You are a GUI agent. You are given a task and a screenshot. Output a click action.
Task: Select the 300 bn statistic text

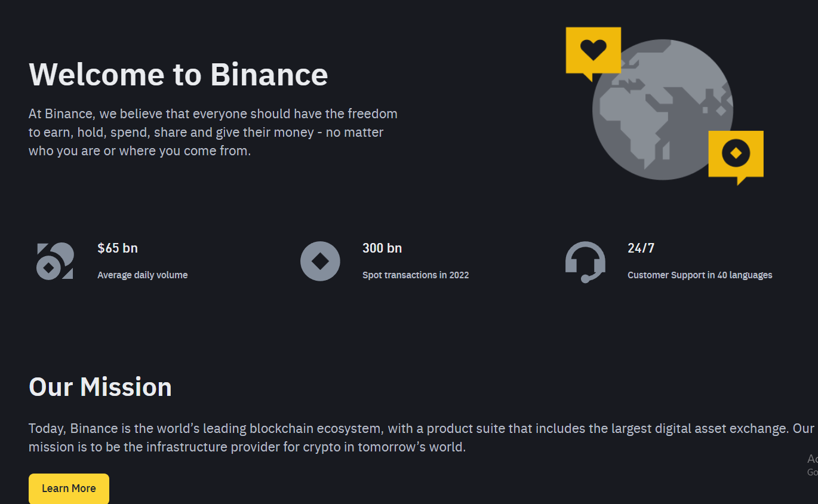(x=382, y=248)
